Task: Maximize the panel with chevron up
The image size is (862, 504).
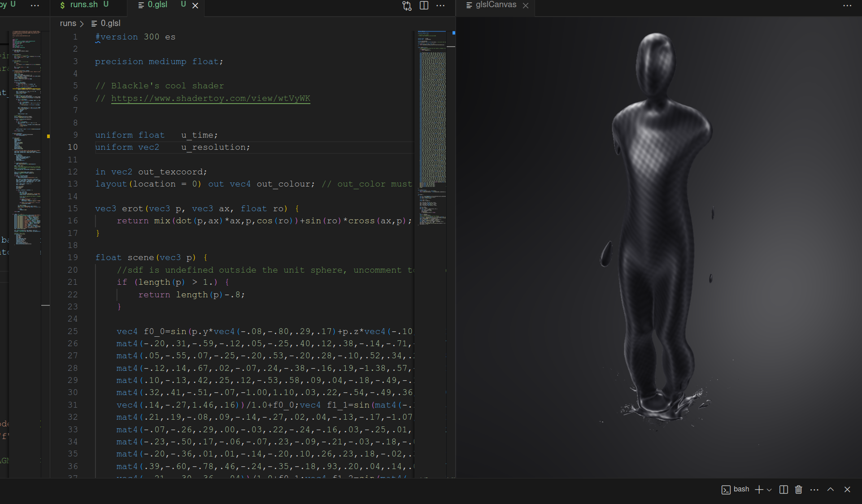Action: coord(831,489)
